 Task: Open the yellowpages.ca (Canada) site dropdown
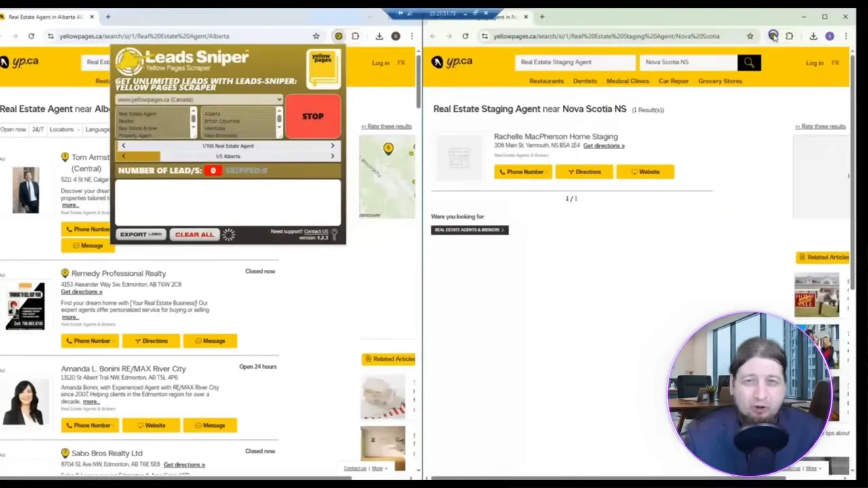pos(199,100)
